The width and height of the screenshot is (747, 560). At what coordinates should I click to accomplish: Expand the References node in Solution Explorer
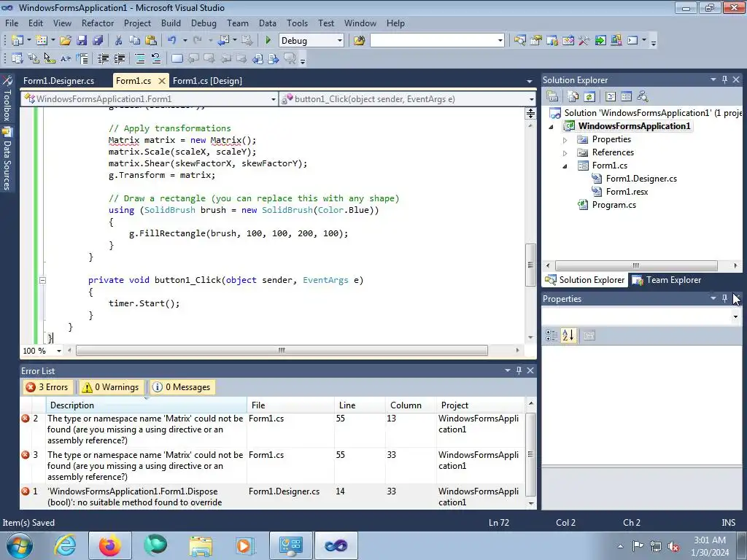coord(565,153)
